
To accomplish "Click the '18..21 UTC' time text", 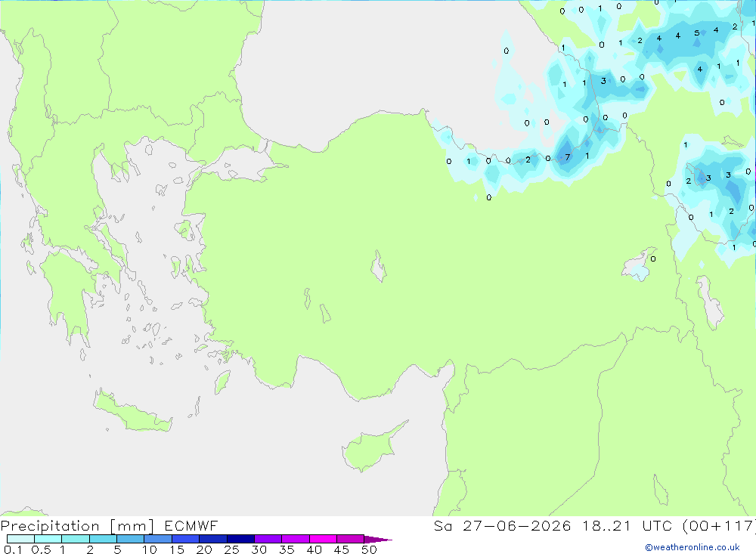I will [627, 525].
